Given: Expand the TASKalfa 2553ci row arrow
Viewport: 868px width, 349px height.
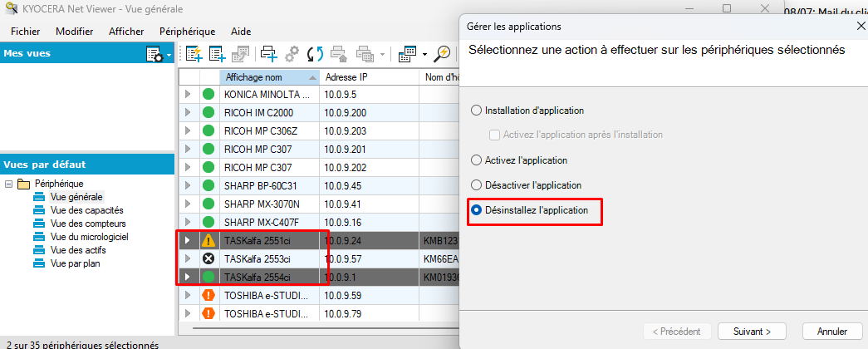Looking at the screenshot, I should click(x=188, y=258).
